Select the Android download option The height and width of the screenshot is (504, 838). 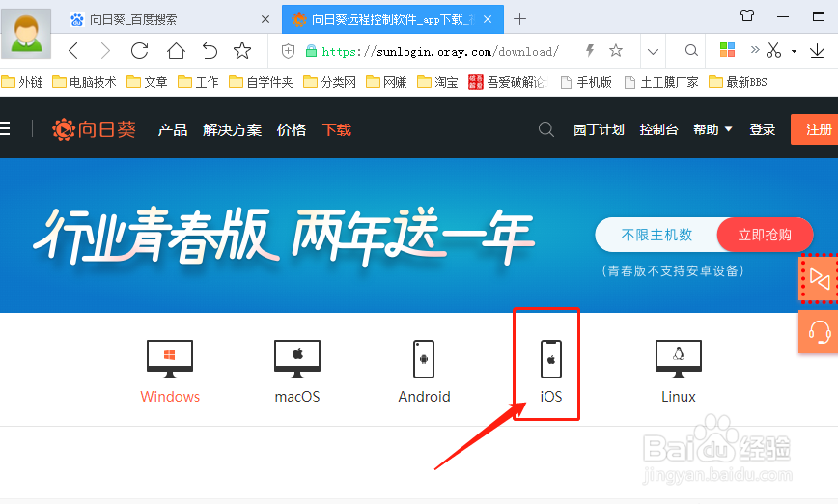[424, 372]
